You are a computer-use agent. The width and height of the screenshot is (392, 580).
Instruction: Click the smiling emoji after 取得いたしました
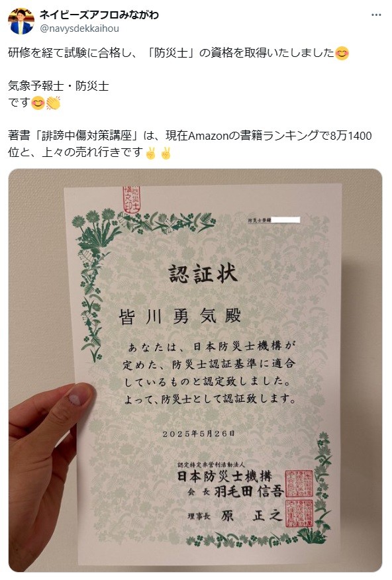click(342, 53)
